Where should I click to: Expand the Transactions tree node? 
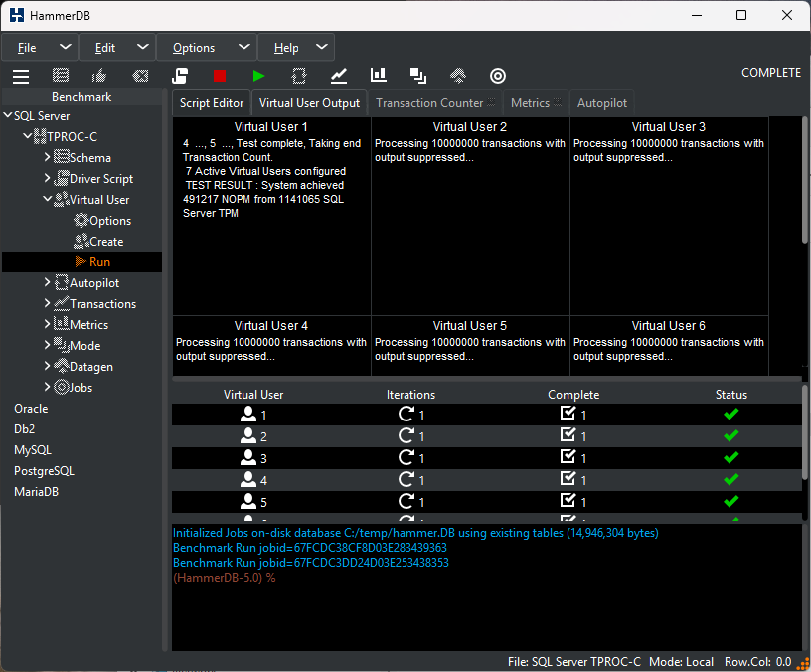click(x=48, y=303)
